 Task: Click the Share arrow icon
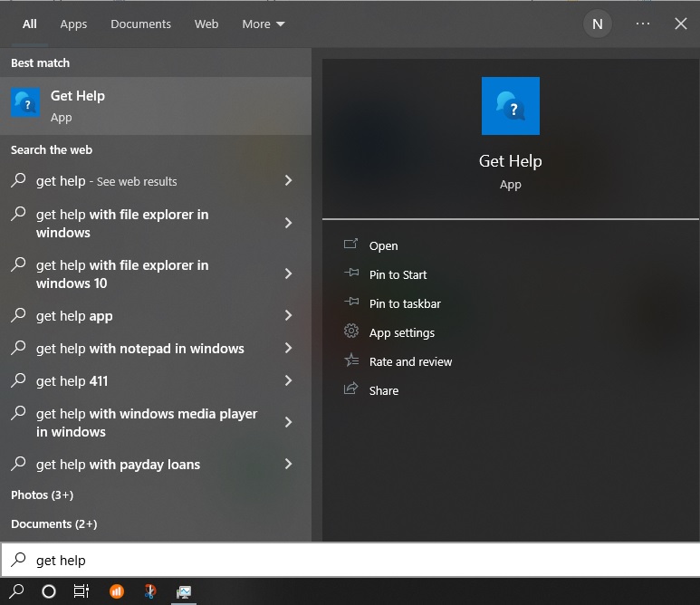point(350,389)
